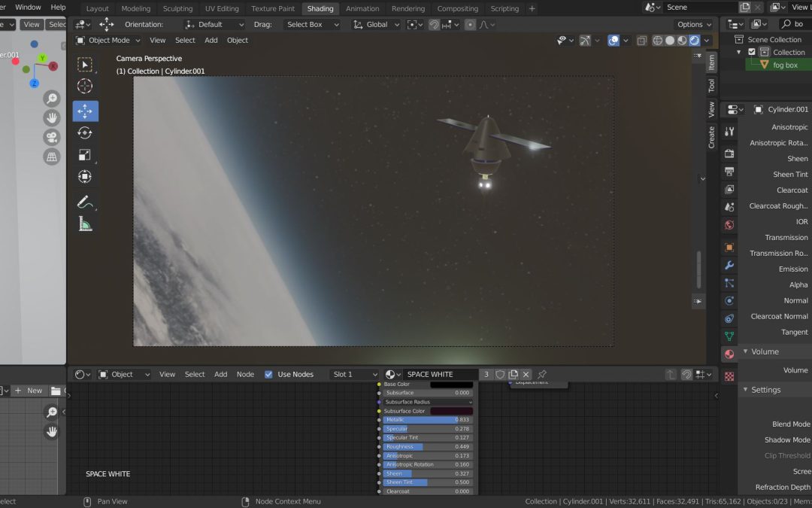Screen dimensions: 812x508
Task: Toggle fake user shield for material
Action: [500, 374]
